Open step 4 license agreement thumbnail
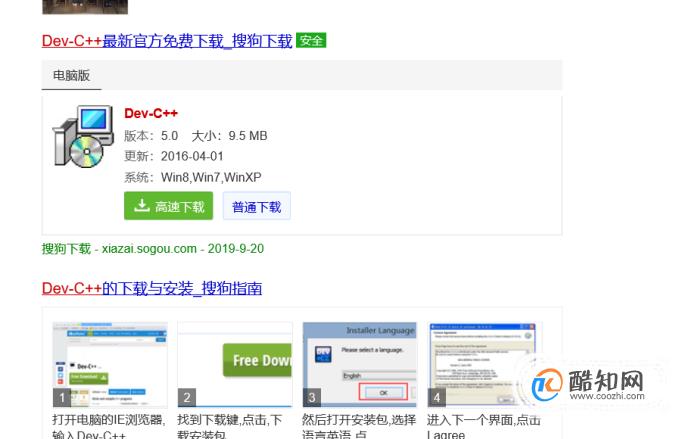 (x=482, y=364)
